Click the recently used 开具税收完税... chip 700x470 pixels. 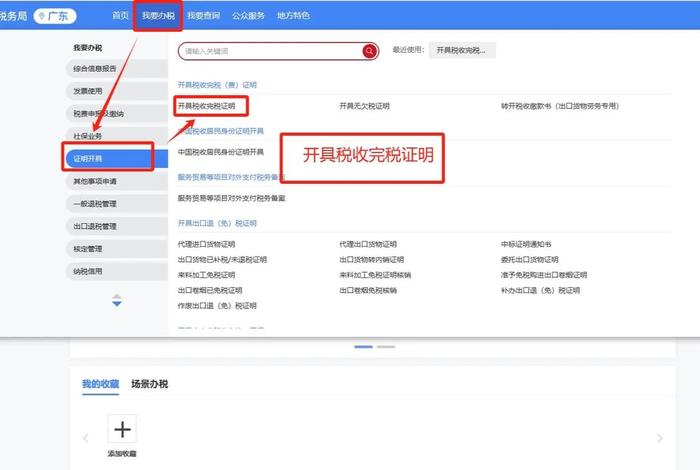[x=462, y=50]
